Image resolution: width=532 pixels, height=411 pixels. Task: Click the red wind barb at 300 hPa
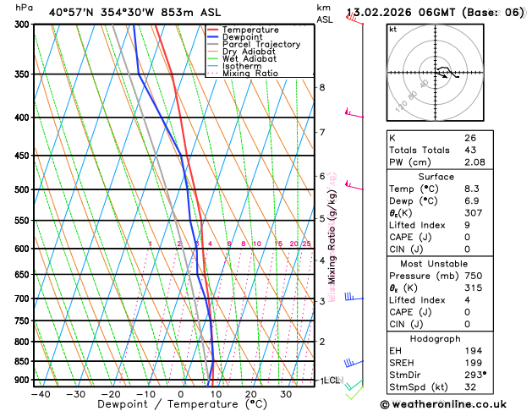[x=354, y=19]
